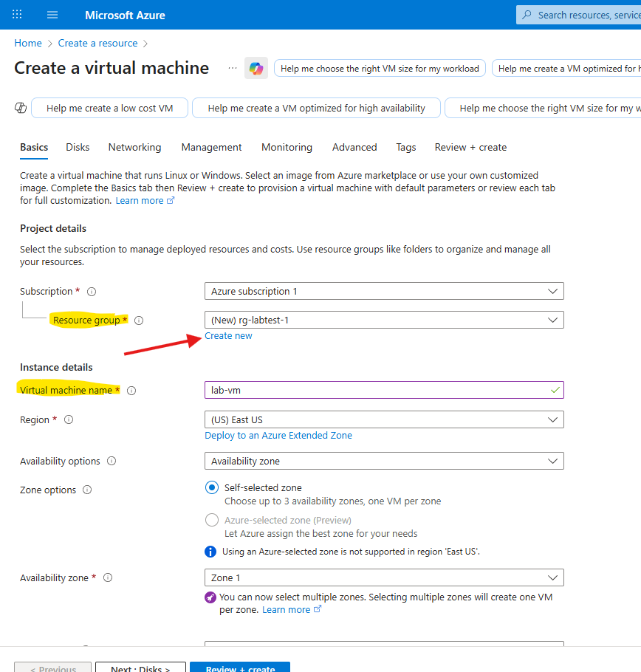This screenshot has height=672, width=641.
Task: Go to Create a resource breadcrumb
Action: tap(97, 44)
